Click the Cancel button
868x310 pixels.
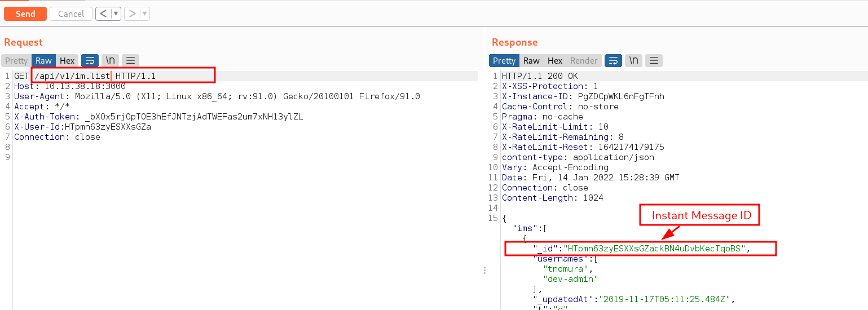[x=71, y=14]
